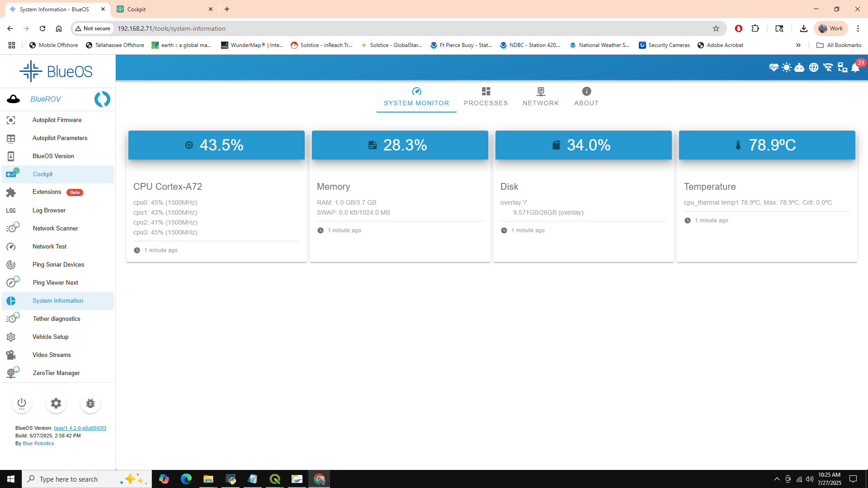The image size is (868, 488).
Task: Open the settings gear in sidebar footer
Action: (x=56, y=403)
